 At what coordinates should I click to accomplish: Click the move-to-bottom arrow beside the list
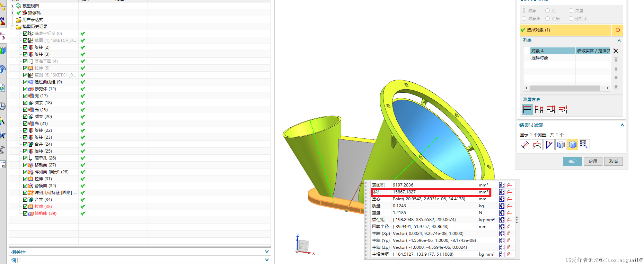click(616, 87)
